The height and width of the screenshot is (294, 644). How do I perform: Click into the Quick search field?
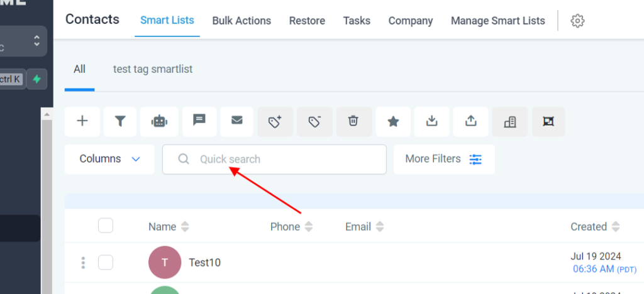[x=283, y=160]
